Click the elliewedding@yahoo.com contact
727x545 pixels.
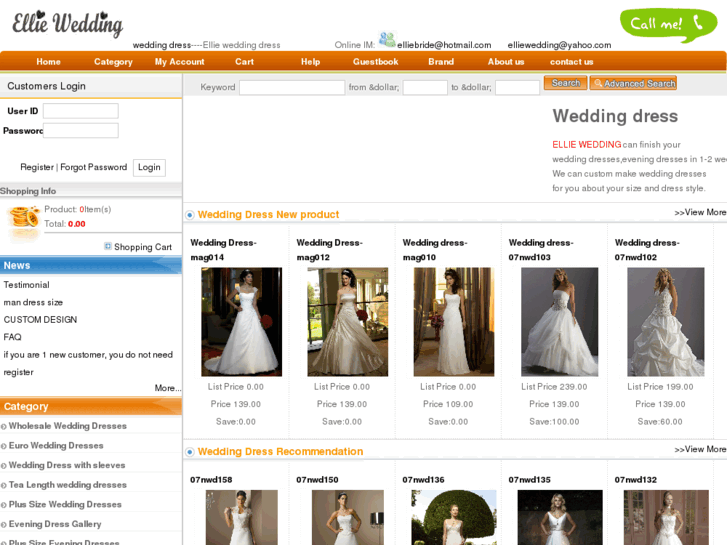tap(559, 45)
